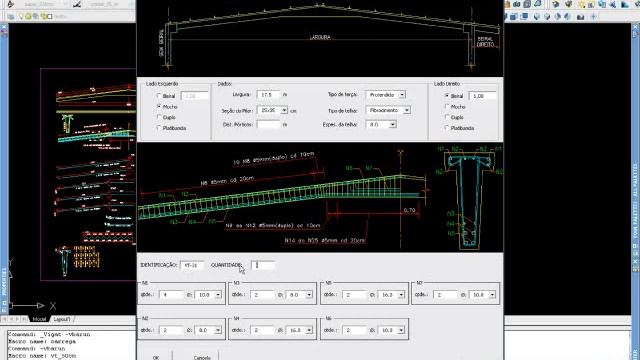
Task: Select left side Mocho radio button
Action: [x=159, y=106]
